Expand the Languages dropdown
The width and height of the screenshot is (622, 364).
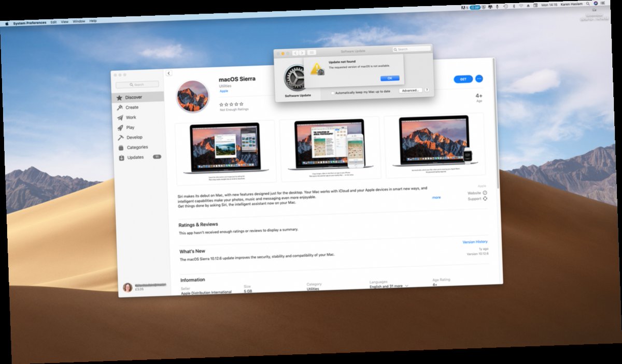pos(389,286)
